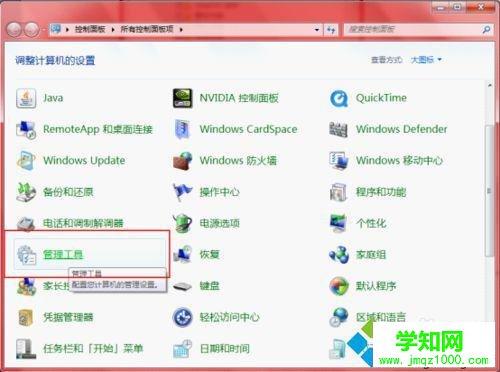
Task: Expand arrow after the computer icon
Action: 67,30
